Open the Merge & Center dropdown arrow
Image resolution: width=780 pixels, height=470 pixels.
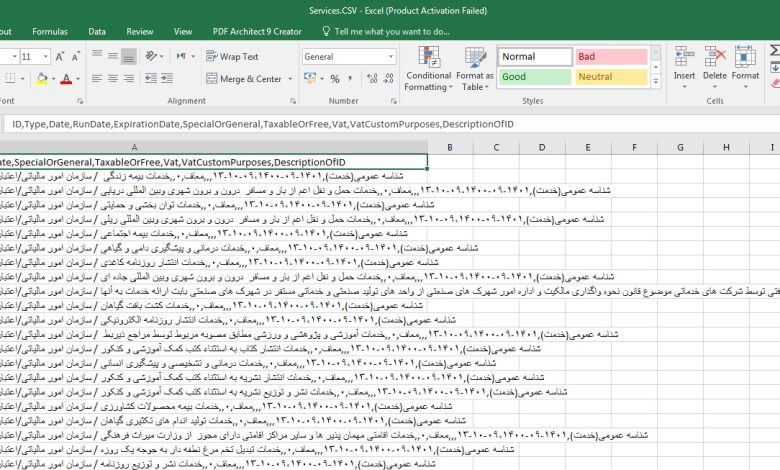click(290, 79)
